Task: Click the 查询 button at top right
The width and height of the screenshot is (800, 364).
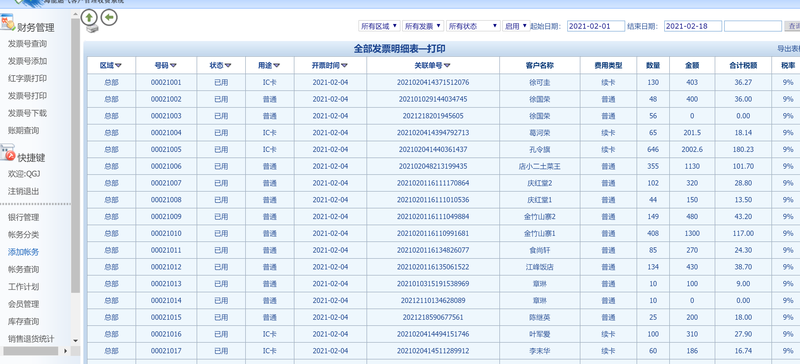Action: tap(793, 26)
